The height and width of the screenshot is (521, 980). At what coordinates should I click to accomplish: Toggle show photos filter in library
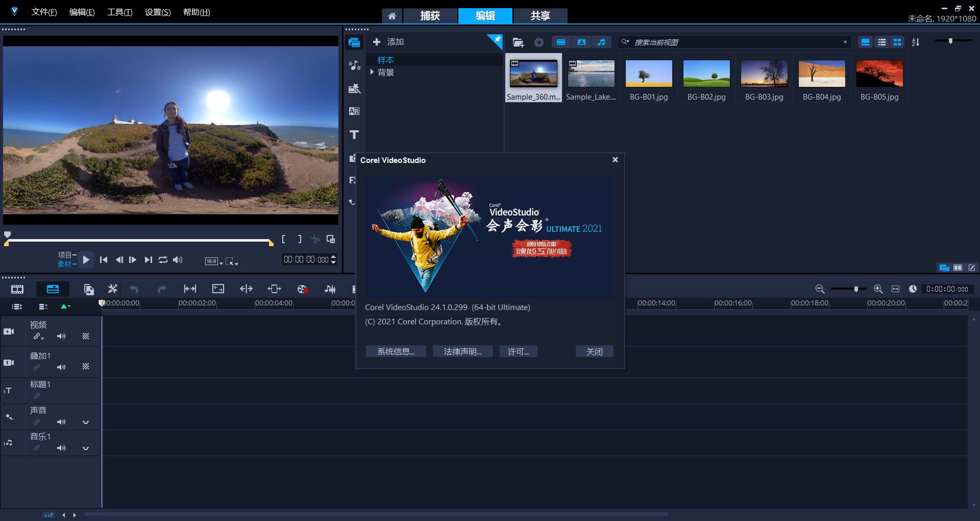pos(581,42)
